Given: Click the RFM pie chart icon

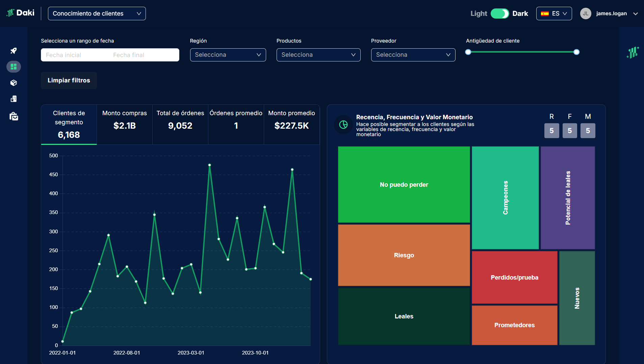Looking at the screenshot, I should [x=343, y=125].
